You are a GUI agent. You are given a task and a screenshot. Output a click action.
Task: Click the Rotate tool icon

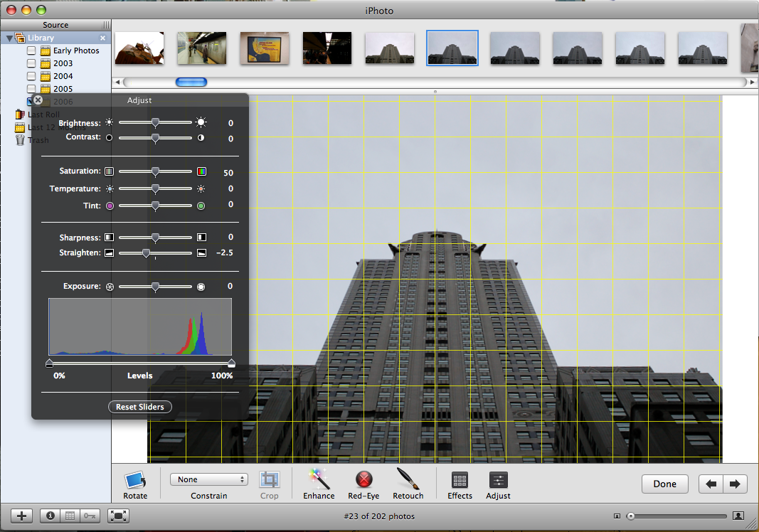point(135,479)
